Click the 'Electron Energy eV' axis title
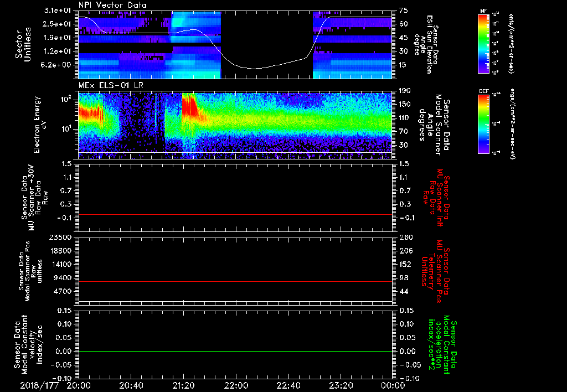The image size is (567, 392). (40, 125)
